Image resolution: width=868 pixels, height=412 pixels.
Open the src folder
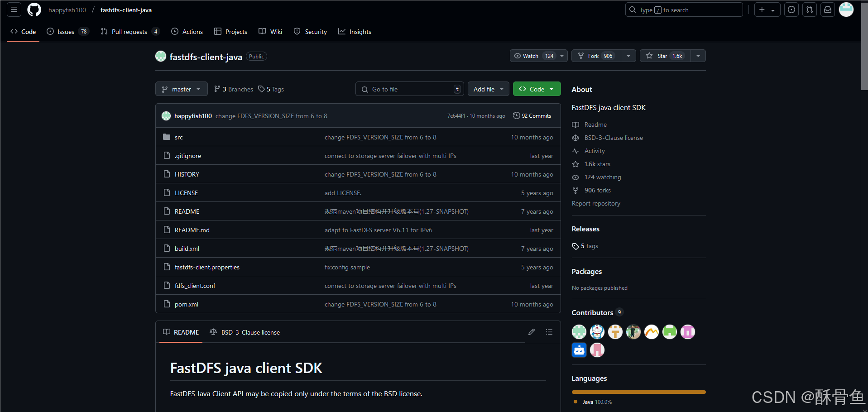(179, 137)
